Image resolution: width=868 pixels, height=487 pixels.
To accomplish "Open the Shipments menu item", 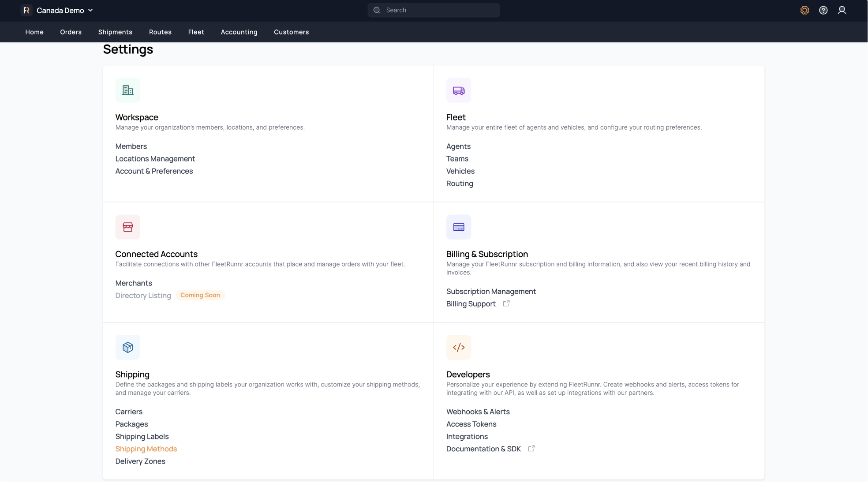I will [115, 32].
